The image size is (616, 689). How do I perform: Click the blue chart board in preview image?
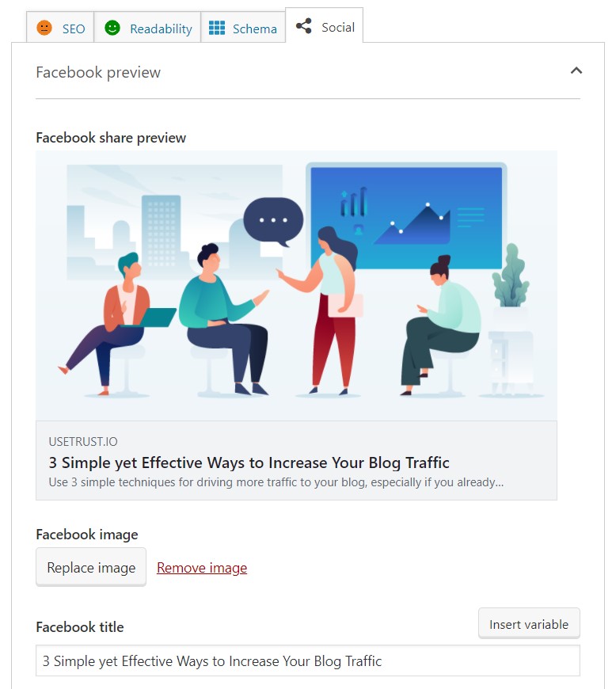406,218
